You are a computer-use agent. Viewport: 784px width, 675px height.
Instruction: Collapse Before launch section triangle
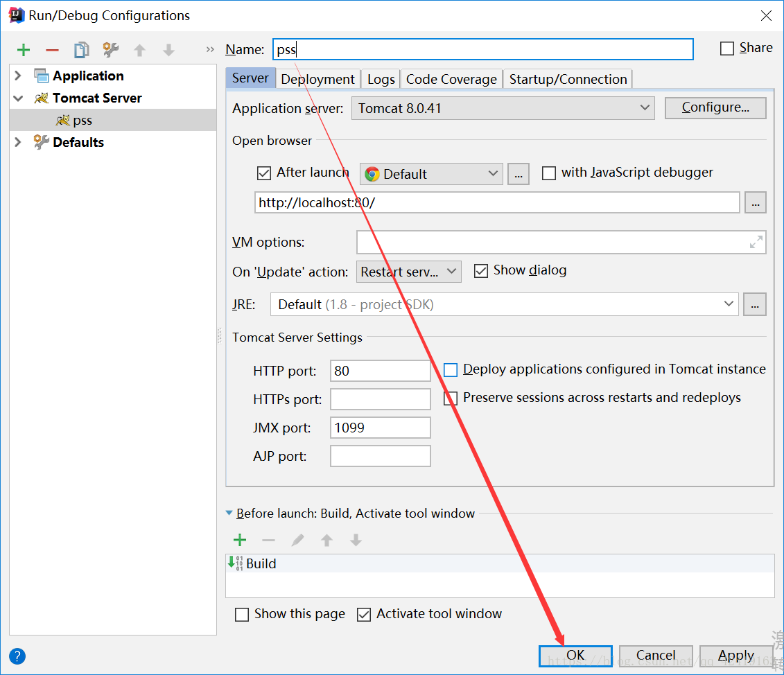[x=229, y=513]
